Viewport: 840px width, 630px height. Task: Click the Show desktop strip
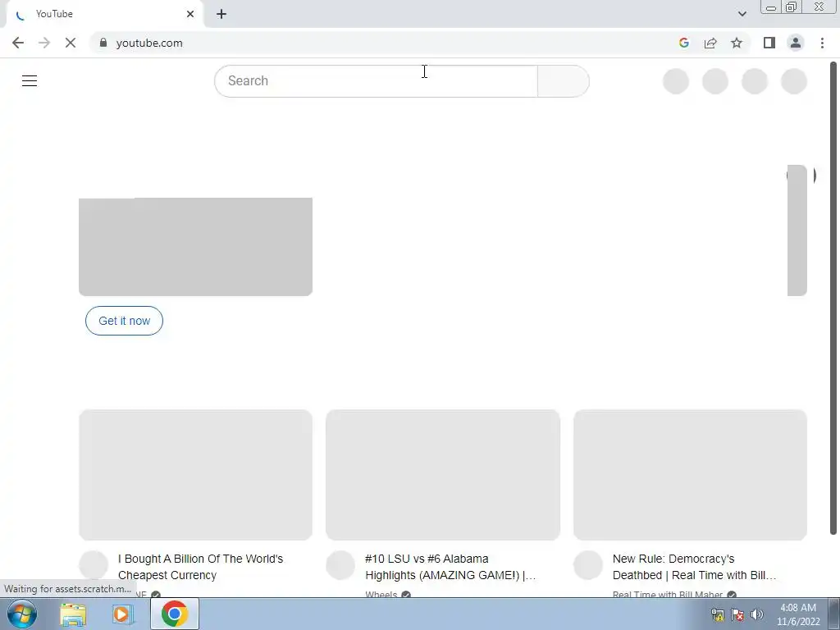[x=834, y=614]
